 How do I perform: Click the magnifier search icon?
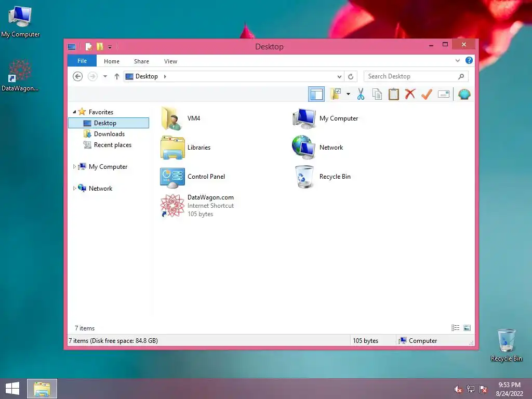pyautogui.click(x=461, y=76)
